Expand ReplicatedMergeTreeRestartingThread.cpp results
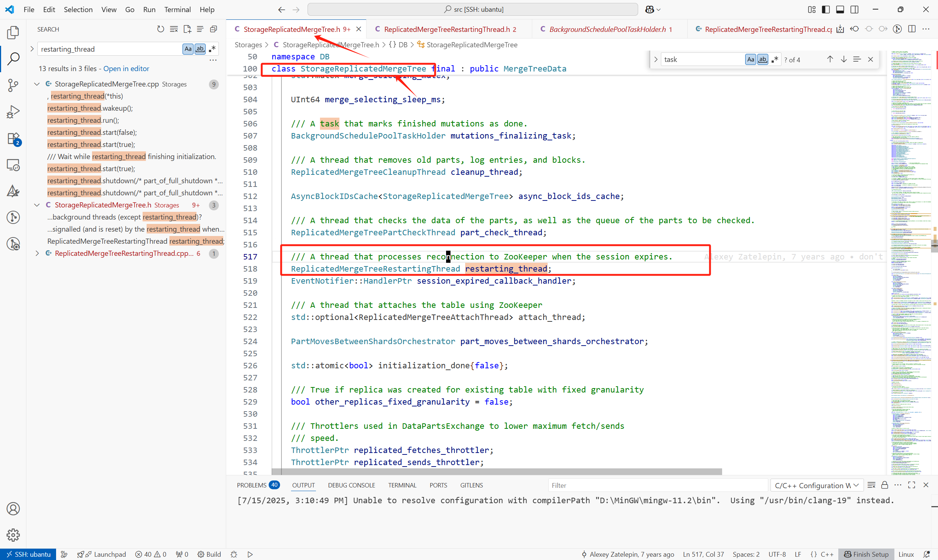938x560 pixels. click(37, 253)
